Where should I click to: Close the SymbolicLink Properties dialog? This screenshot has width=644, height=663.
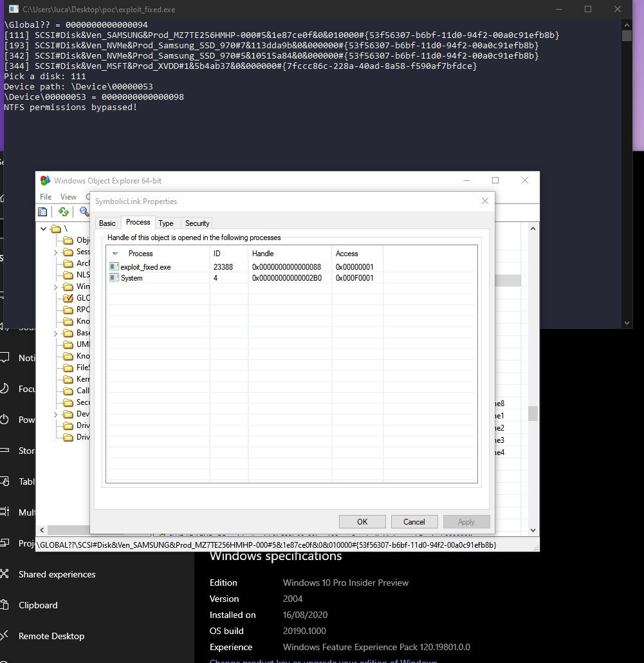tap(485, 201)
